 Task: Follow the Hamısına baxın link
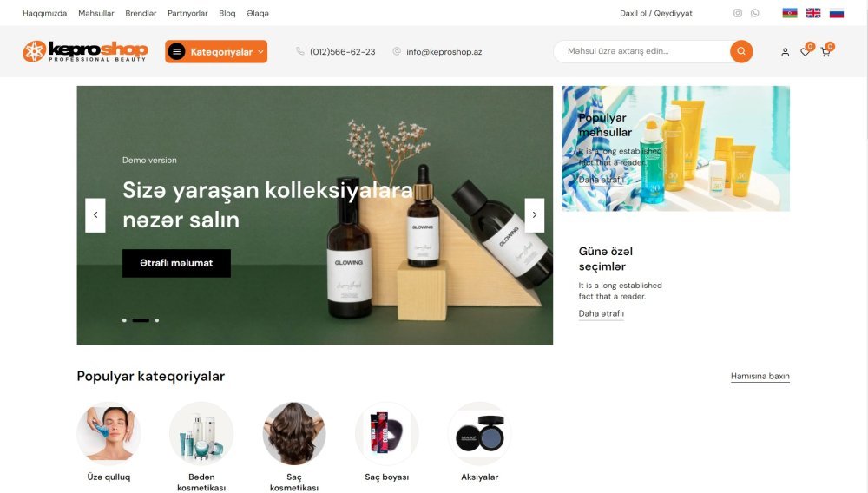click(760, 376)
